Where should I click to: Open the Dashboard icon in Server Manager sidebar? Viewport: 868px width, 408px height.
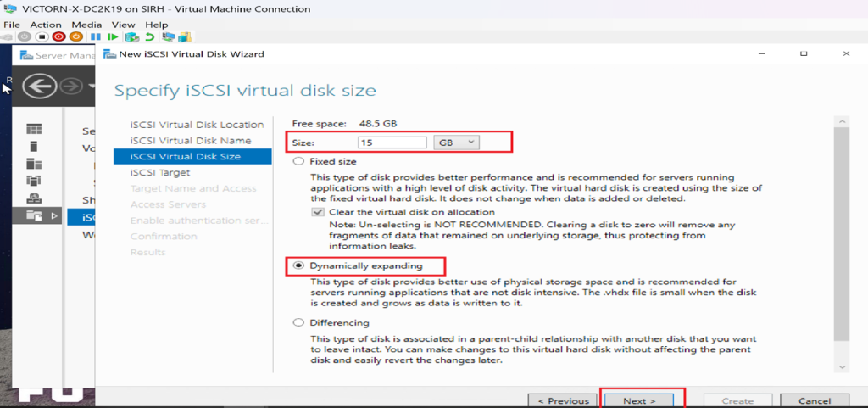point(34,129)
